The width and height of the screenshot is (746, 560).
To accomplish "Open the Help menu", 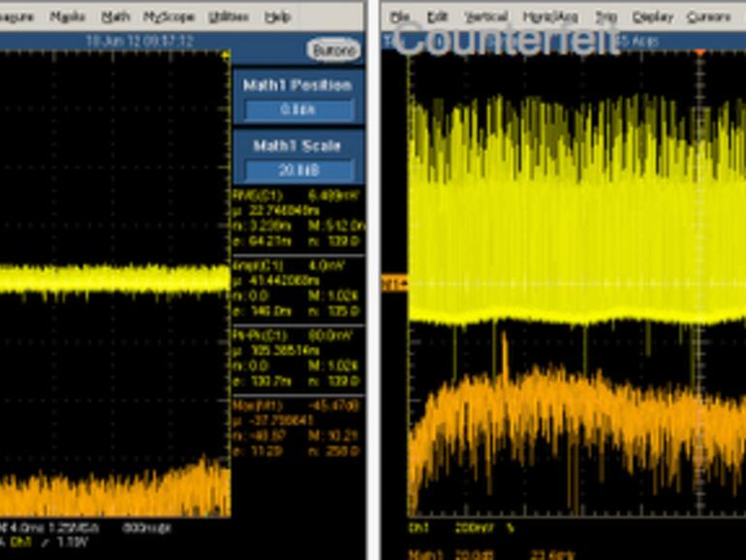I will click(x=277, y=16).
